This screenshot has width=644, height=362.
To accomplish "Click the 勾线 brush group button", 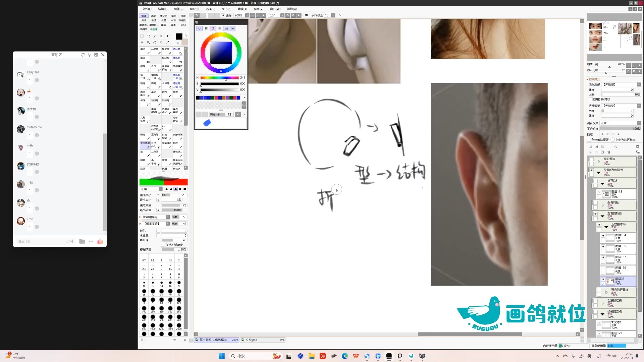I will tap(144, 20).
